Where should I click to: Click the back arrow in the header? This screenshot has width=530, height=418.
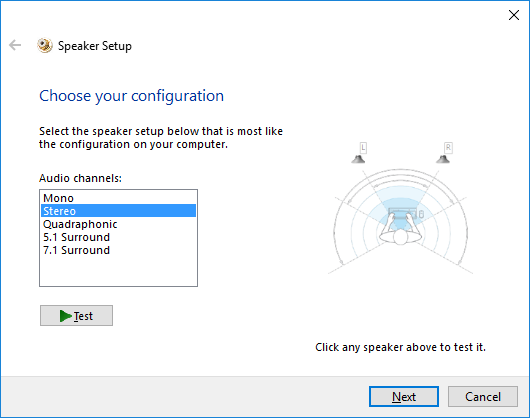click(x=15, y=45)
